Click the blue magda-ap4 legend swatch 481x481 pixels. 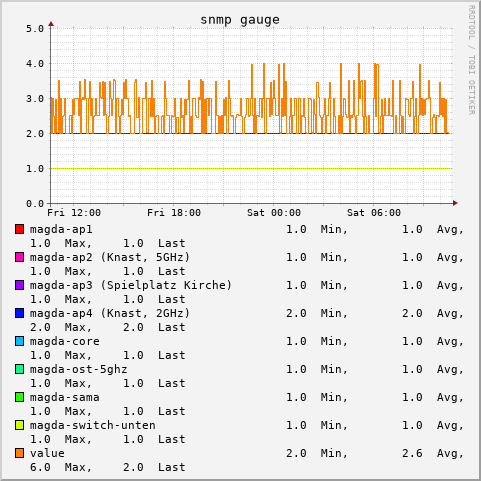(x=19, y=313)
